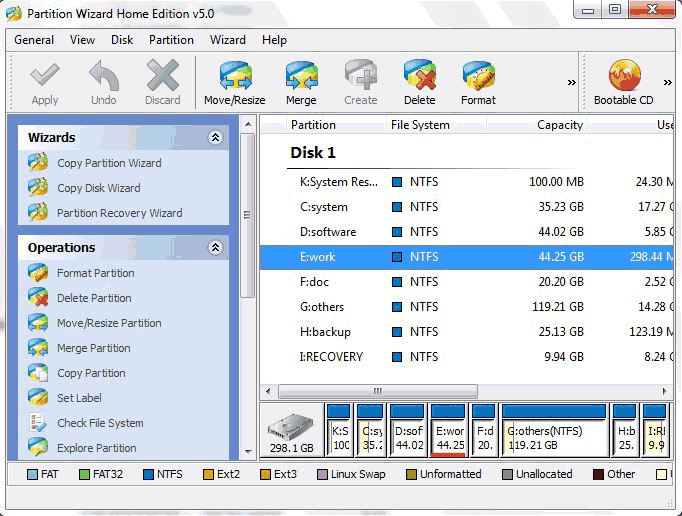Select G:others(NTFS) block in disk map

coord(554,430)
